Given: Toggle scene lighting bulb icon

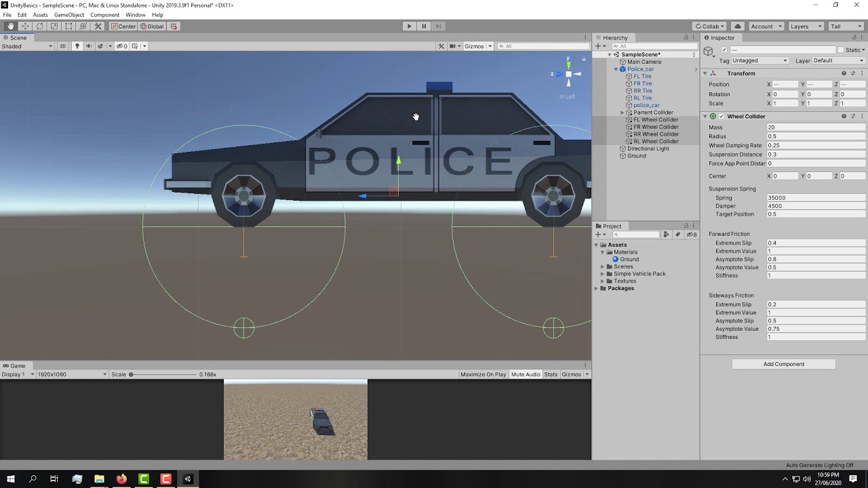Looking at the screenshot, I should [77, 46].
